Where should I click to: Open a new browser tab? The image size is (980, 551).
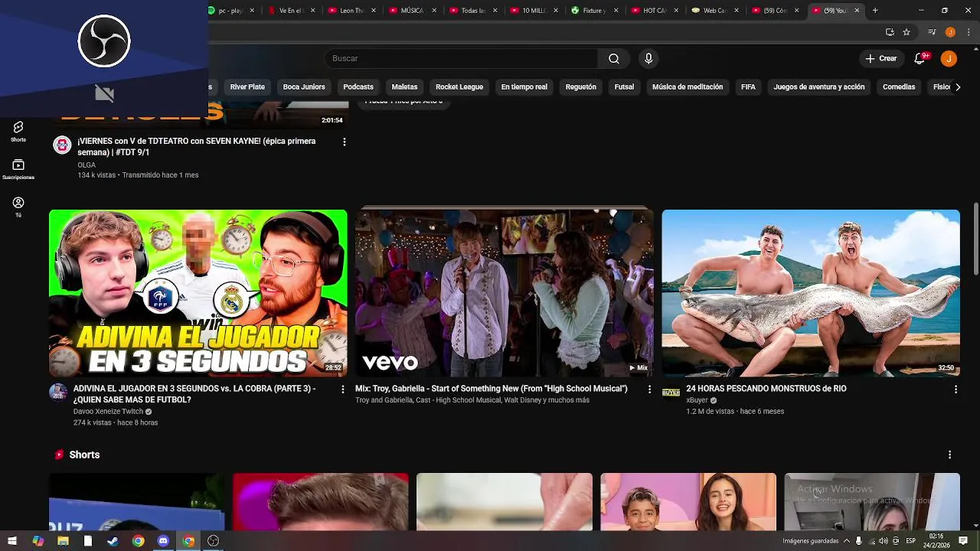tap(875, 11)
